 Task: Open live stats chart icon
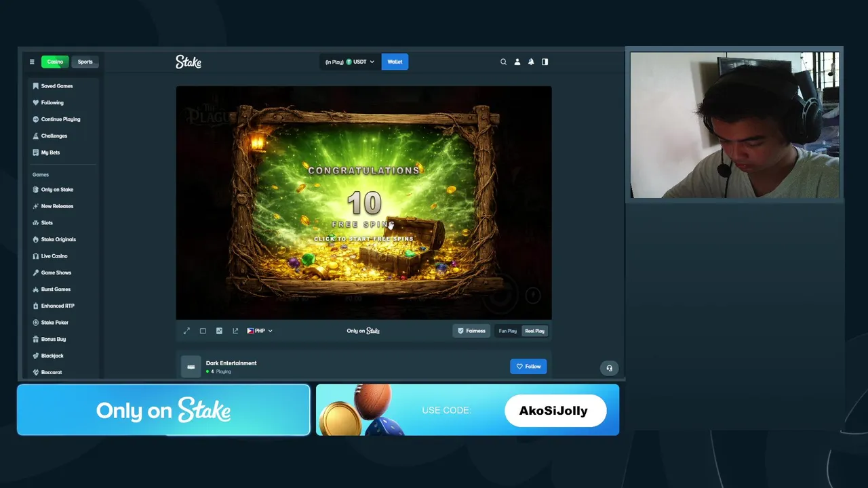point(219,331)
